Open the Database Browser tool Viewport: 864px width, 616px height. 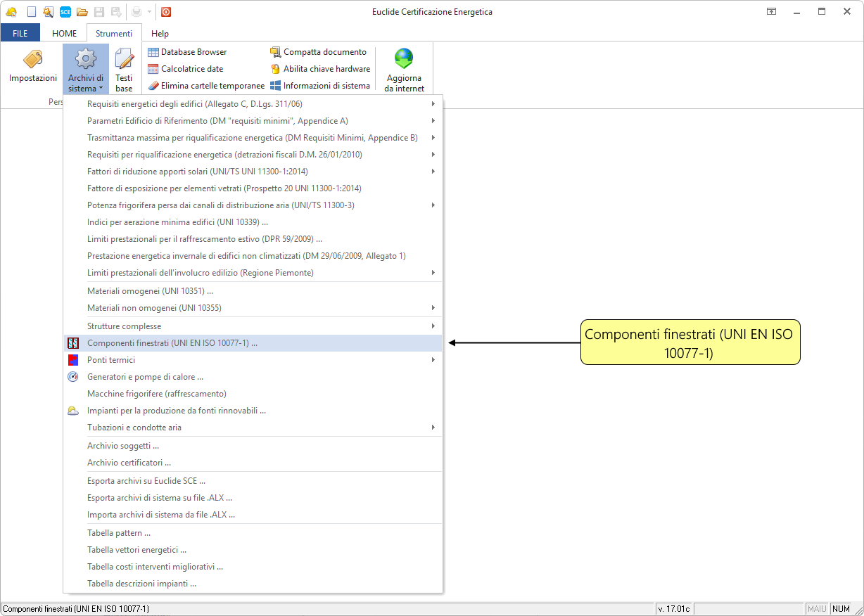[187, 52]
